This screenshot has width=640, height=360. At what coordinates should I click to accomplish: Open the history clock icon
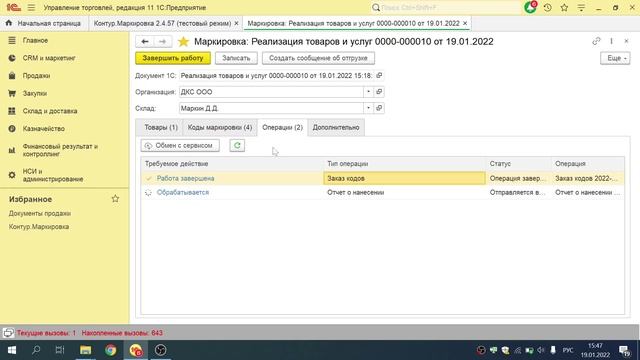click(548, 7)
